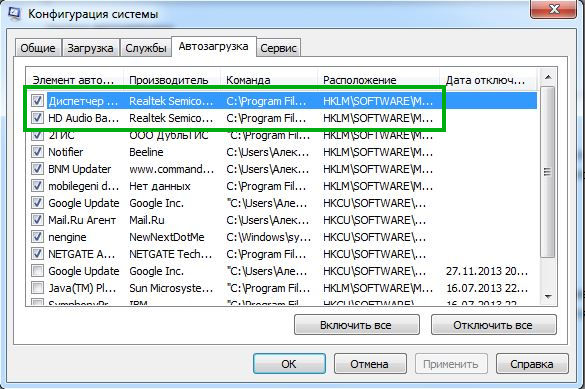Uncheck the mobilegeni d... checkbox
This screenshot has height=389, width=585.
pos(37,186)
